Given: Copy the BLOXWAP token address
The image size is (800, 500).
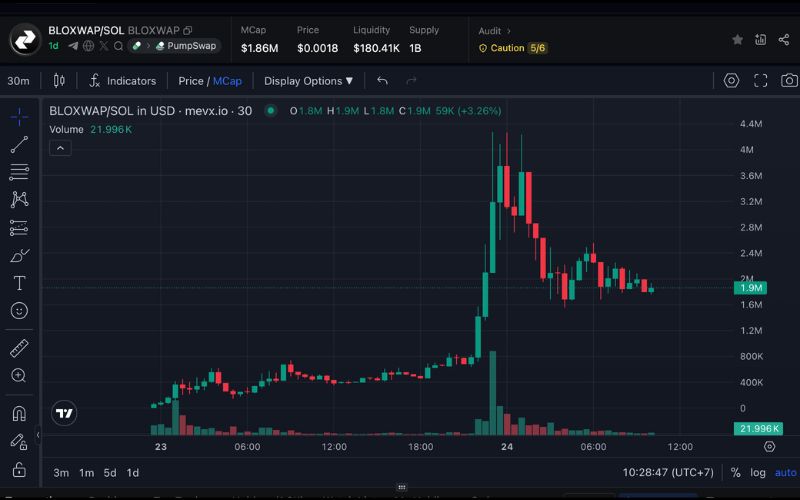Looking at the screenshot, I should (188, 31).
